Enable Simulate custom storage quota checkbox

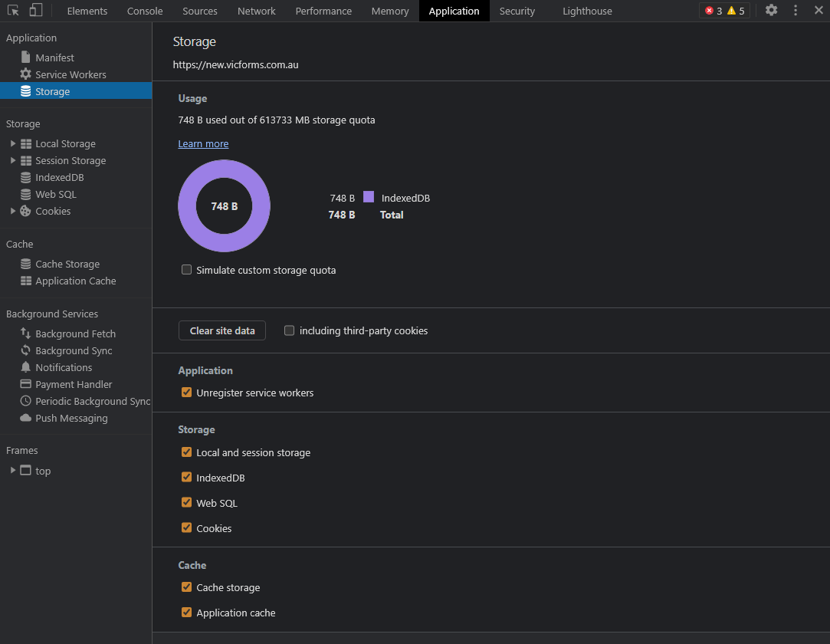click(186, 270)
